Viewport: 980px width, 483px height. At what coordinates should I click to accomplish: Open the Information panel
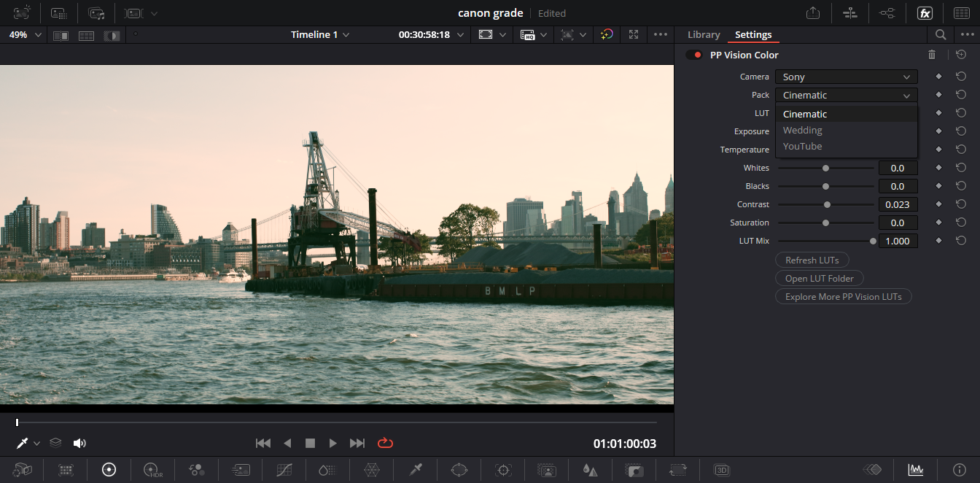pos(960,470)
